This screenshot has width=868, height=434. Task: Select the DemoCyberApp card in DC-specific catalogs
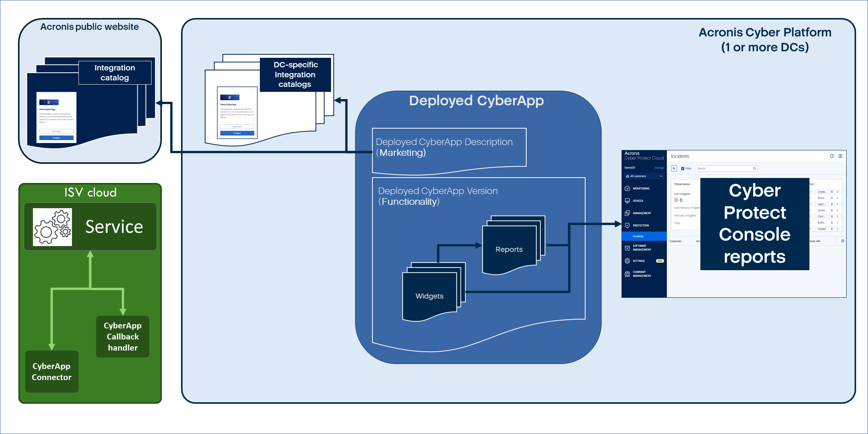click(x=237, y=113)
